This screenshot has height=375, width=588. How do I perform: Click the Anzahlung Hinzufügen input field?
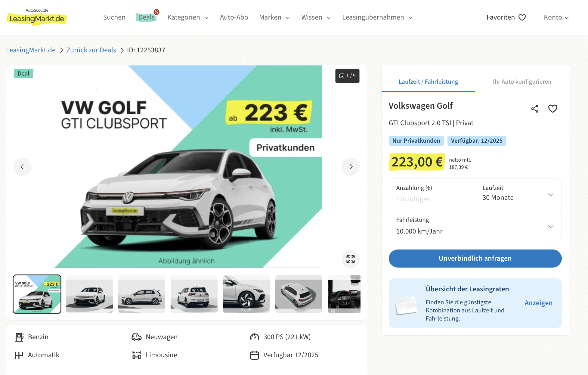click(432, 194)
